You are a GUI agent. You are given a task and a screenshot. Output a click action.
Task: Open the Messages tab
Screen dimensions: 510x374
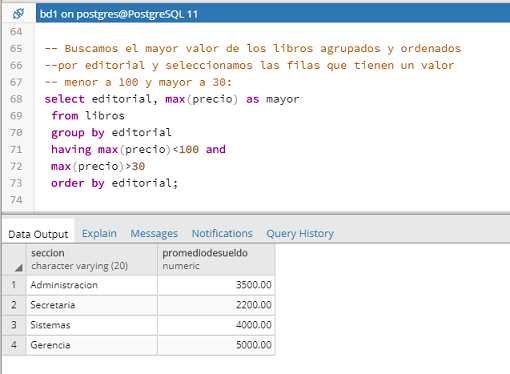[x=154, y=233]
